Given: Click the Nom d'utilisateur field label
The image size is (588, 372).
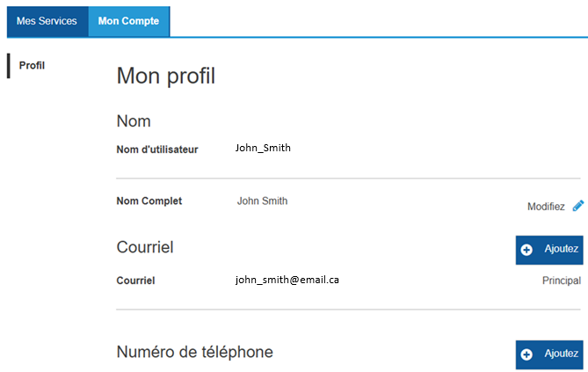Looking at the screenshot, I should click(157, 150).
